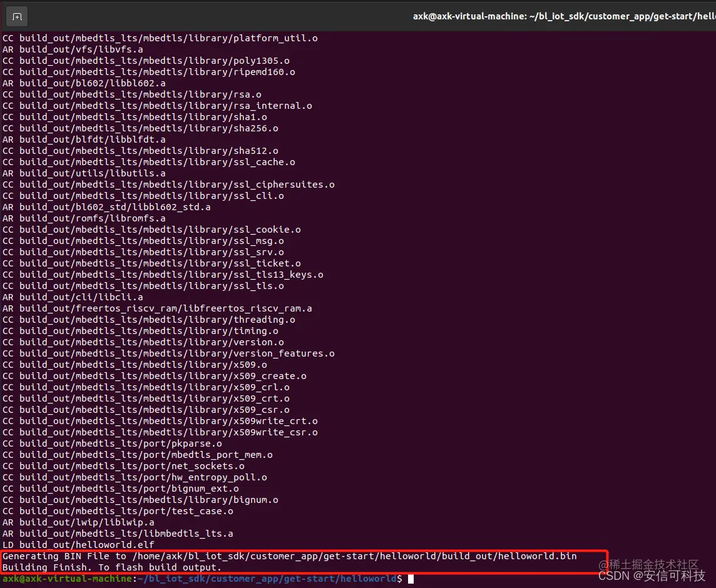
Task: Click 'AR build_out/lwip/liblwip.a' line
Action: pos(78,522)
